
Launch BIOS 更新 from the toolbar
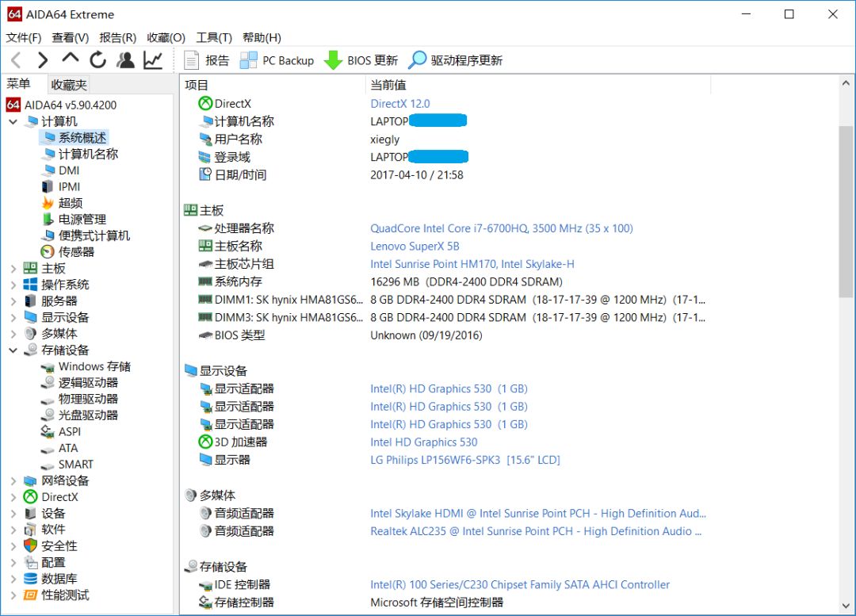click(357, 59)
